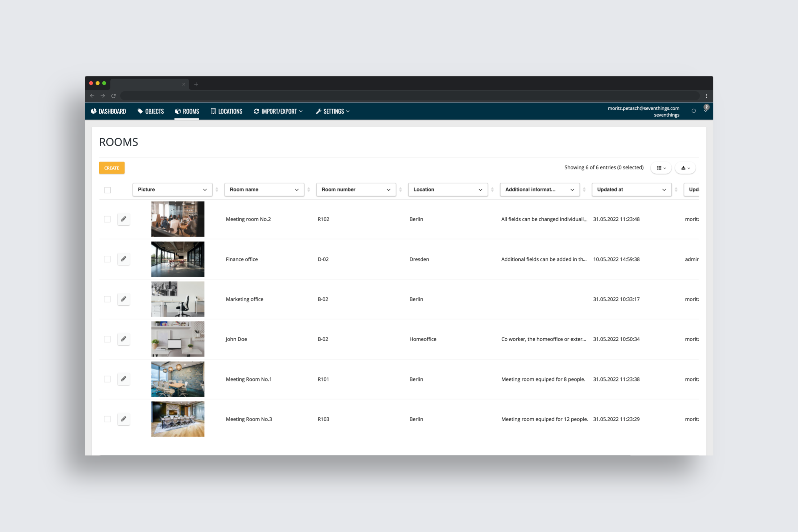The image size is (798, 532).
Task: Click the orange Create button
Action: (x=112, y=168)
